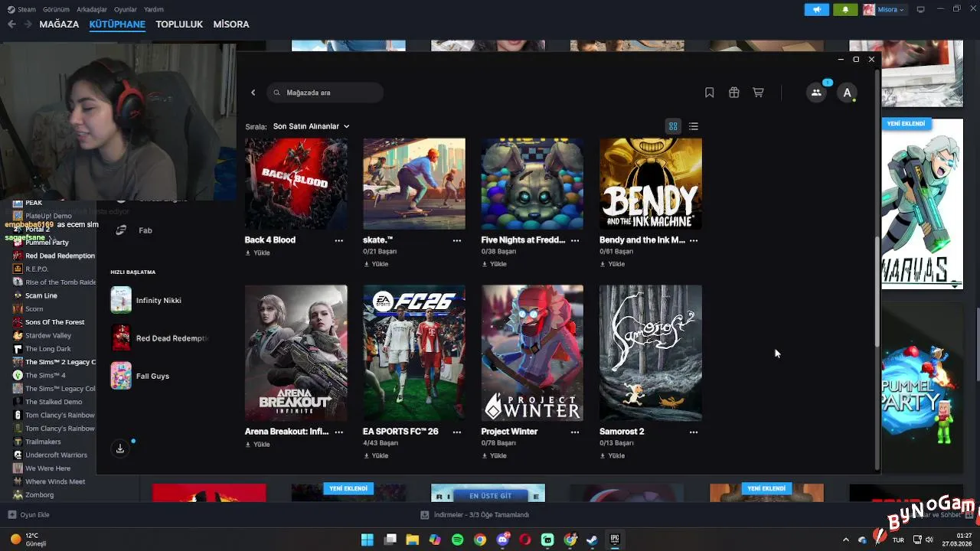Viewport: 980px width, 551px height.
Task: Open the Epic friends list icon
Action: point(816,93)
